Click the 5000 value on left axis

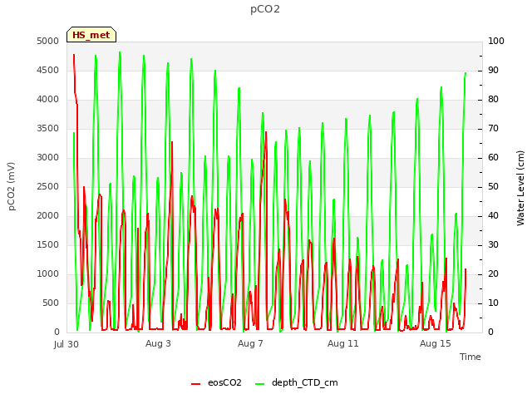click(48, 41)
